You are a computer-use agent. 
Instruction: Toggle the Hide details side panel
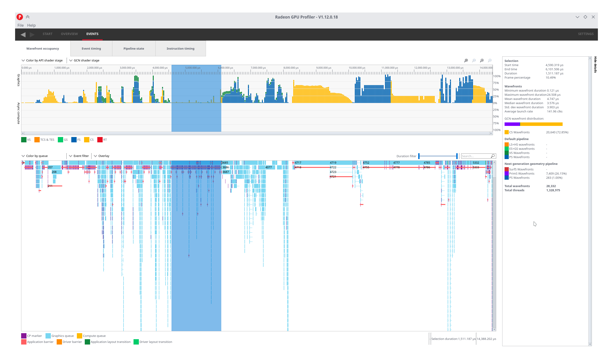[595, 64]
